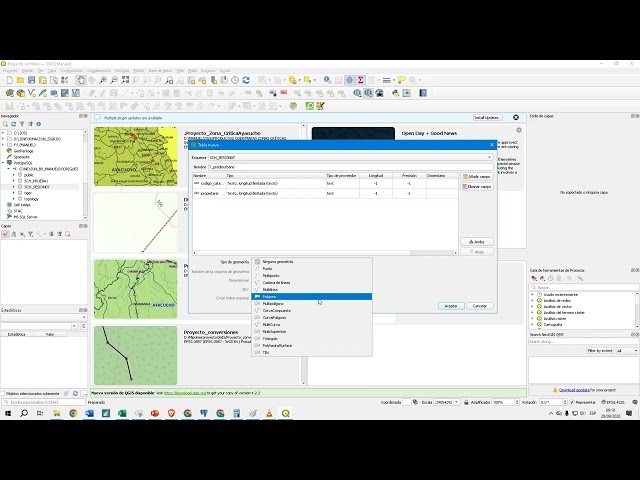Select 'Cadena de líneas' geometry option
Viewport: 640px width, 480px height.
[311, 282]
